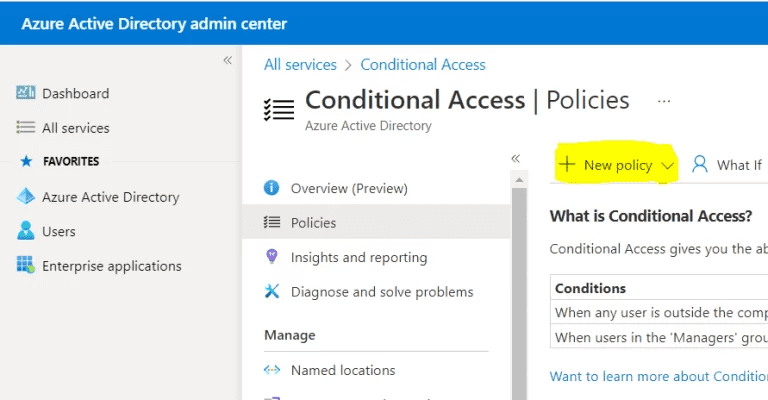Select Overview (Preview) menu item
768x400 pixels.
[376, 188]
